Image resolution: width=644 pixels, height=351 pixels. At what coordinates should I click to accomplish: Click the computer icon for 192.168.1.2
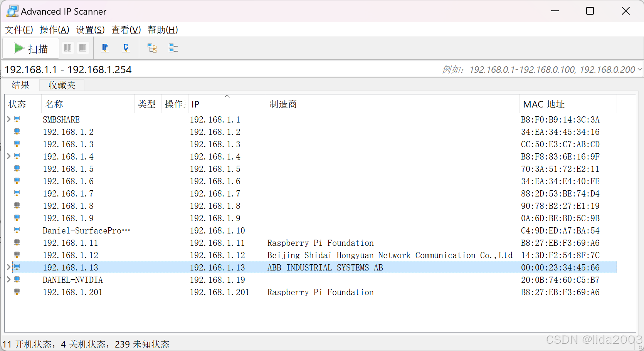point(17,132)
